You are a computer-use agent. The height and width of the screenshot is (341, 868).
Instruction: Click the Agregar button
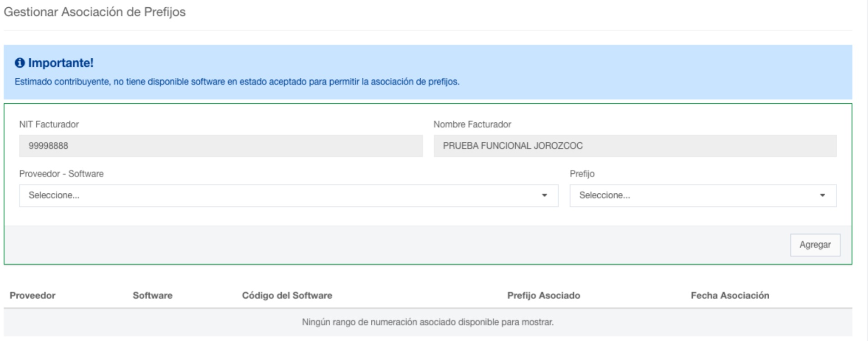coord(815,245)
